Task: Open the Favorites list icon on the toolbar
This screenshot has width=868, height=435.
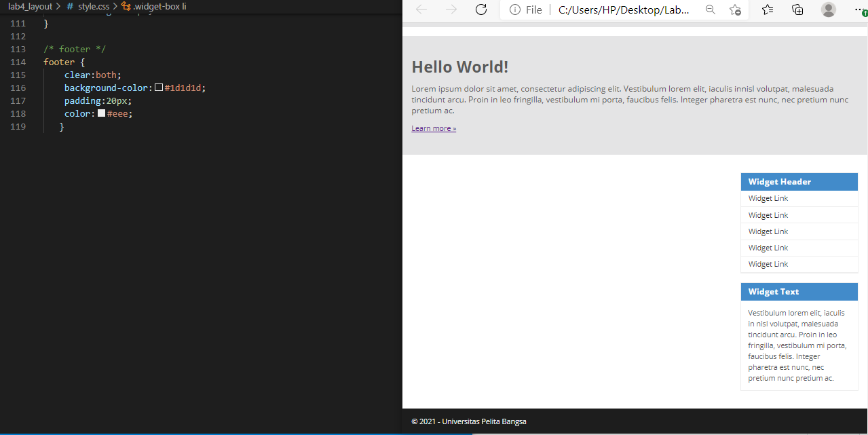Action: pyautogui.click(x=767, y=10)
